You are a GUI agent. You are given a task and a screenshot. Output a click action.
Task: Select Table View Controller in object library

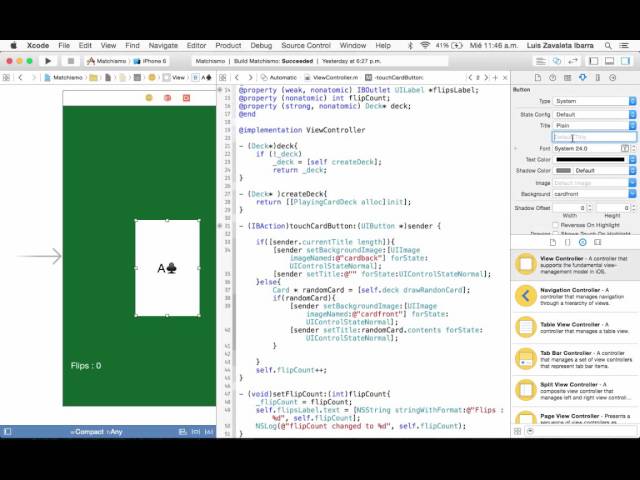(x=575, y=328)
